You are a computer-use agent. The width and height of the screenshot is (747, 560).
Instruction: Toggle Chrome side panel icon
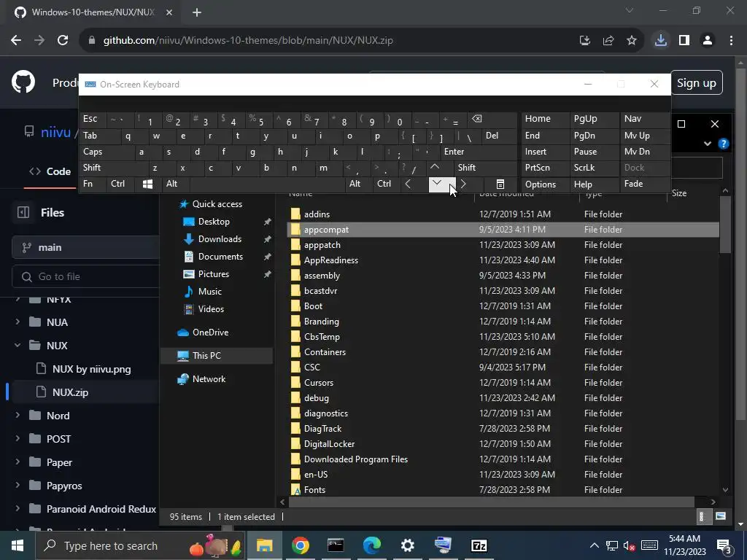(x=684, y=41)
